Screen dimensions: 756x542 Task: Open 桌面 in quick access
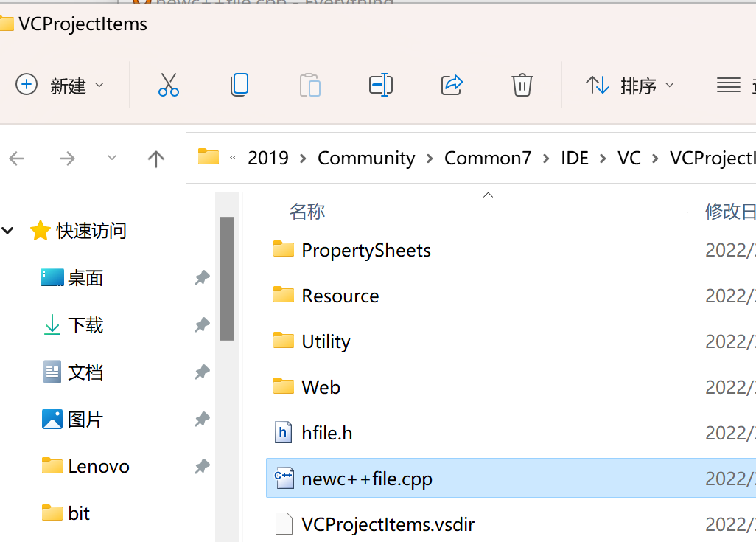(x=85, y=278)
